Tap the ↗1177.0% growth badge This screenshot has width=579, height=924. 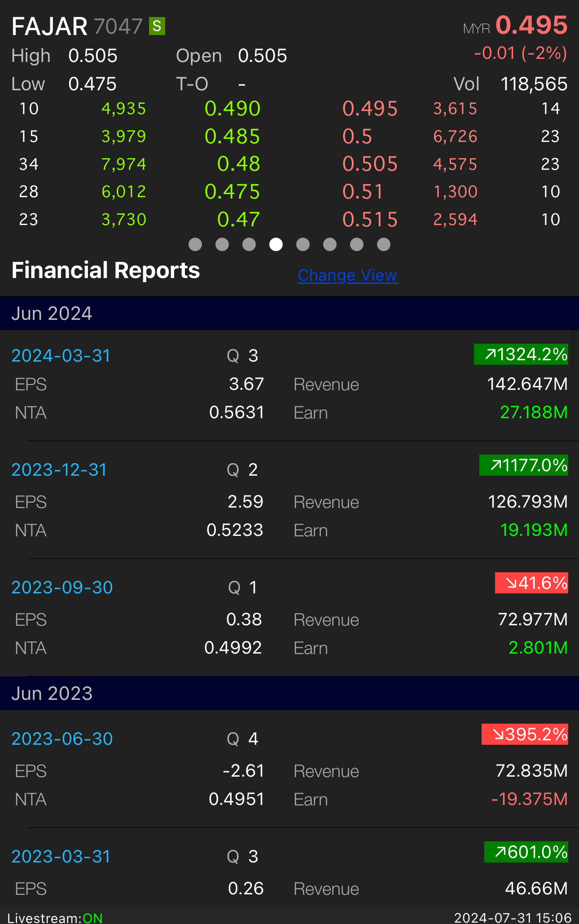[x=524, y=465]
